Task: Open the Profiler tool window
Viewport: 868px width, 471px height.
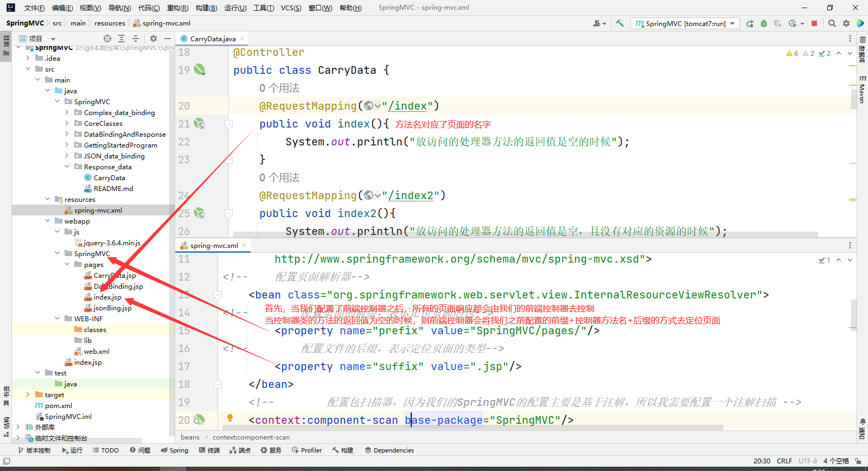Action: (x=307, y=450)
